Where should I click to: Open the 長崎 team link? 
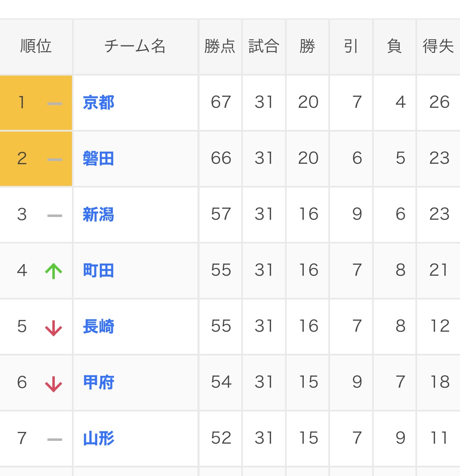coord(99,326)
